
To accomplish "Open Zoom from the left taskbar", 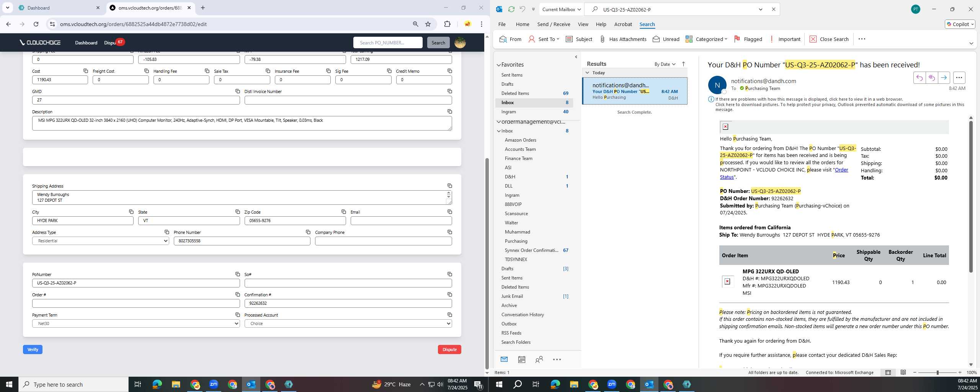I will pyautogui.click(x=213, y=384).
